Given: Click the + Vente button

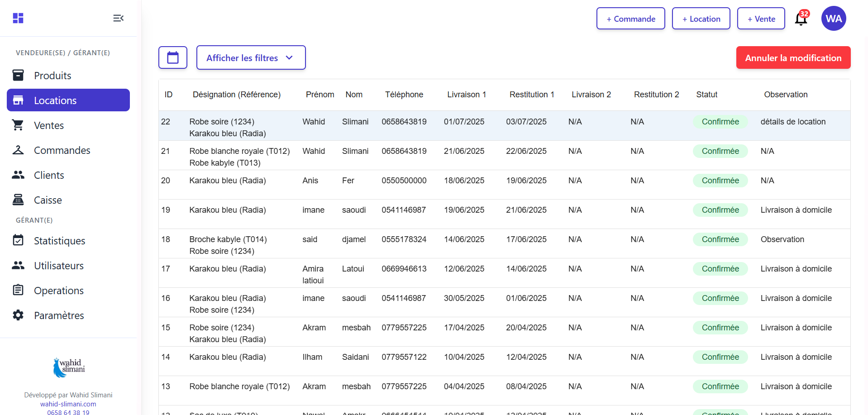Looking at the screenshot, I should click(x=761, y=19).
